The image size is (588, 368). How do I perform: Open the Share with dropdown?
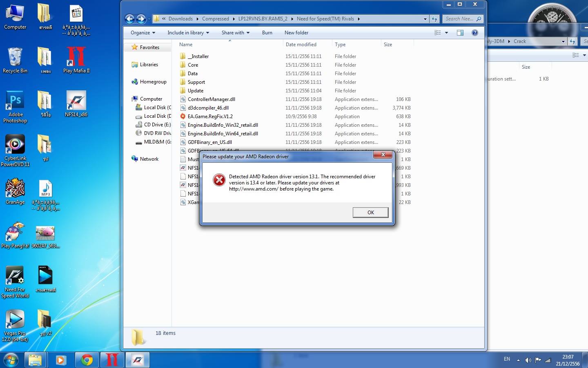[236, 33]
